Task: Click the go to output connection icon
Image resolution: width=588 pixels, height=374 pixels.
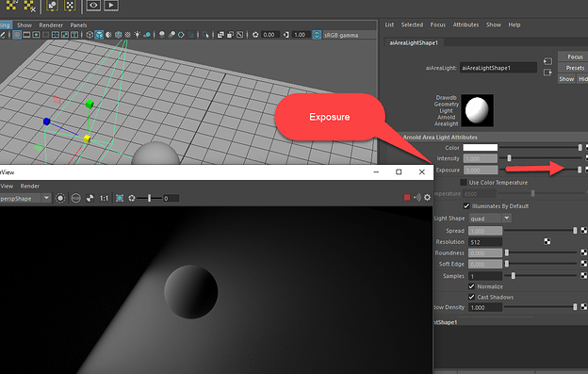Action: pos(547,73)
